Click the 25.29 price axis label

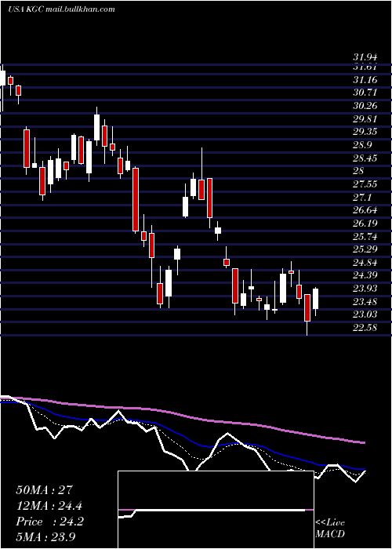coord(365,249)
